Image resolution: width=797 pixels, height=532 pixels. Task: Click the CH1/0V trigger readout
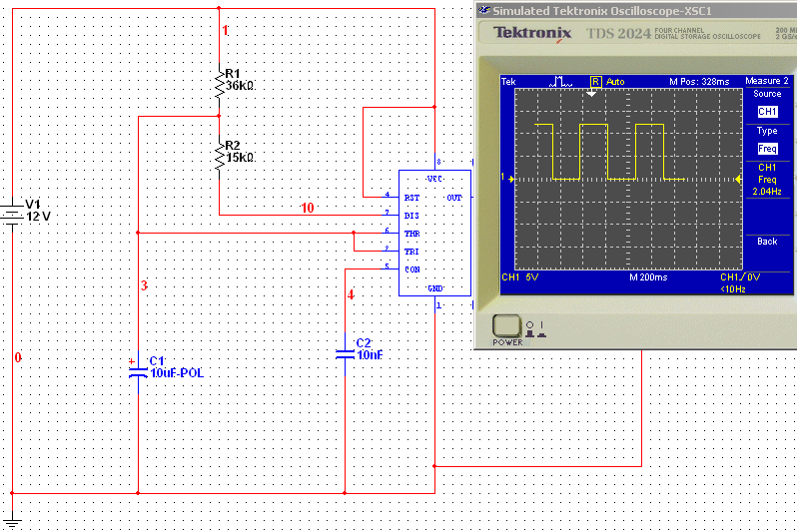pyautogui.click(x=740, y=277)
